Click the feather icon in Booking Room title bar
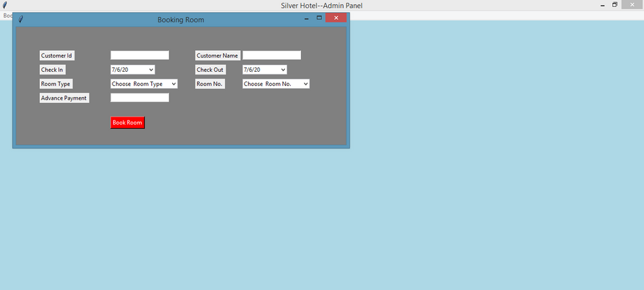 pos(20,20)
